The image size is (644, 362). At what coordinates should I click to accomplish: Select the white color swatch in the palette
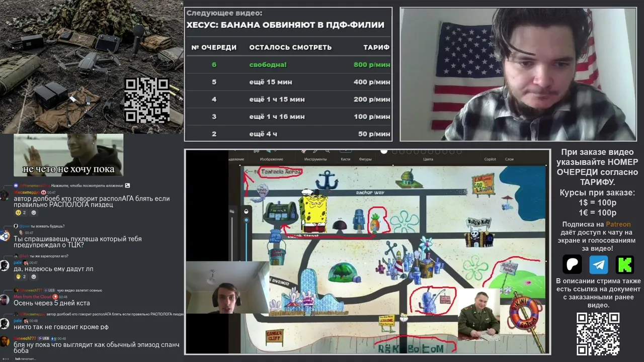[x=384, y=151]
